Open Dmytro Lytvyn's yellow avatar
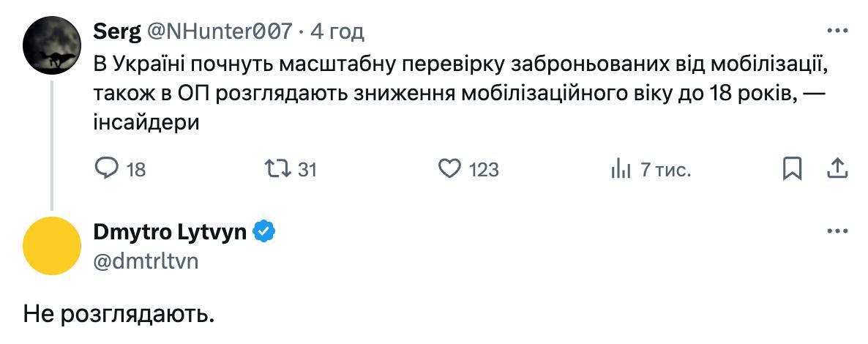868x344 pixels. coord(51,245)
